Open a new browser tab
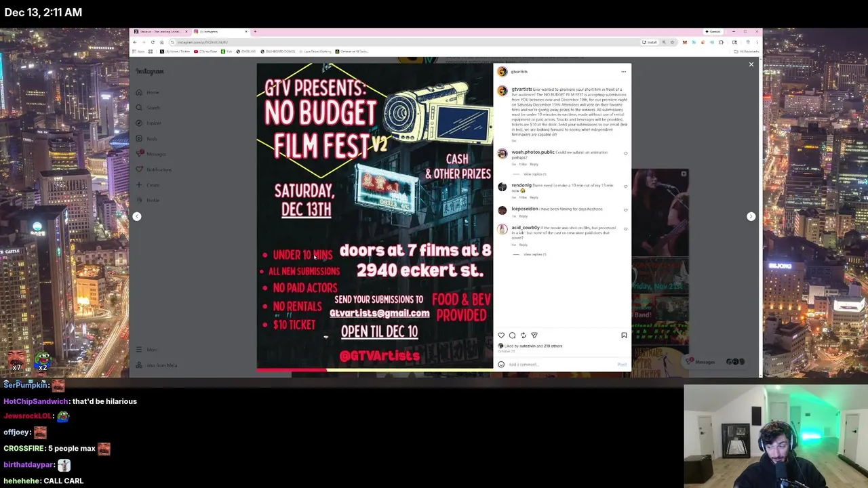 pos(255,32)
